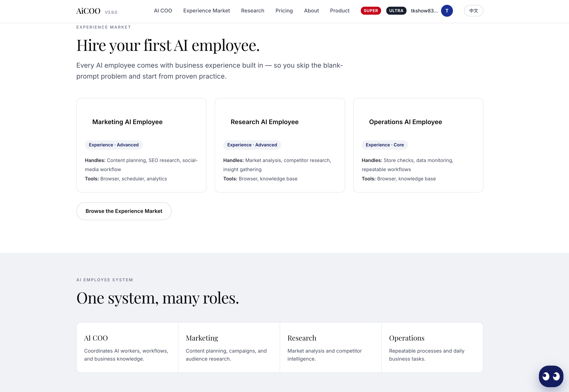The image size is (569, 392).
Task: Click the 'Tools: Browser, scheduler, analytics' line
Action: (126, 179)
